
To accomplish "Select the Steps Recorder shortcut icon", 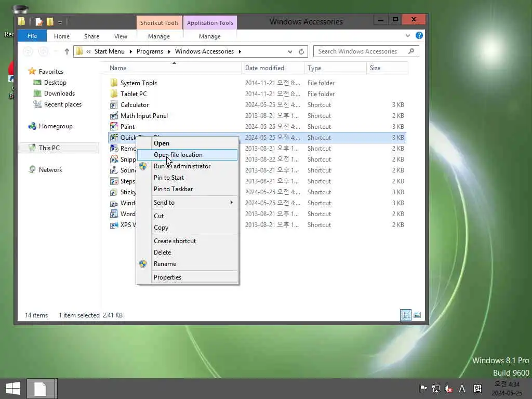I will pyautogui.click(x=114, y=181).
